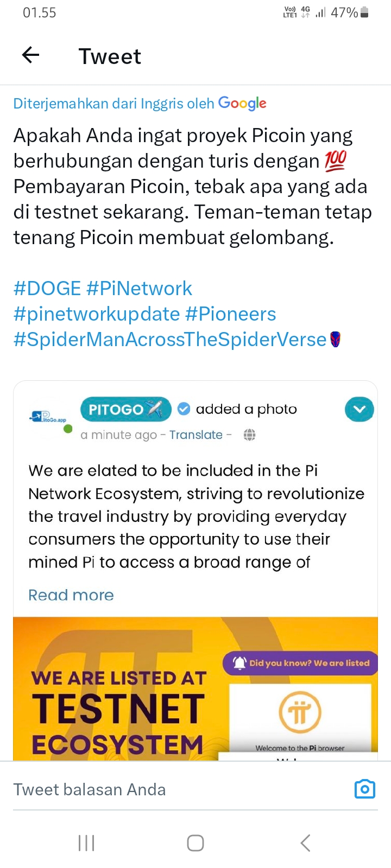
Task: Open the camera icon in reply bar
Action: pos(364,789)
